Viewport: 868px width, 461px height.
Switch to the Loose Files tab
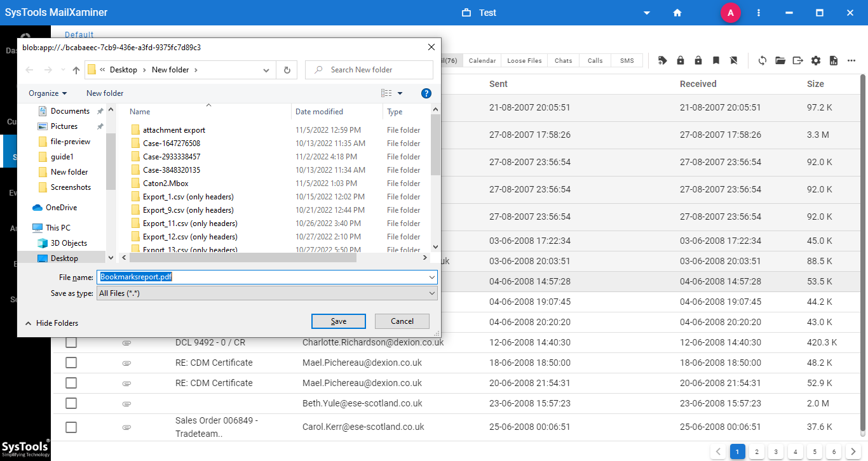pos(525,60)
